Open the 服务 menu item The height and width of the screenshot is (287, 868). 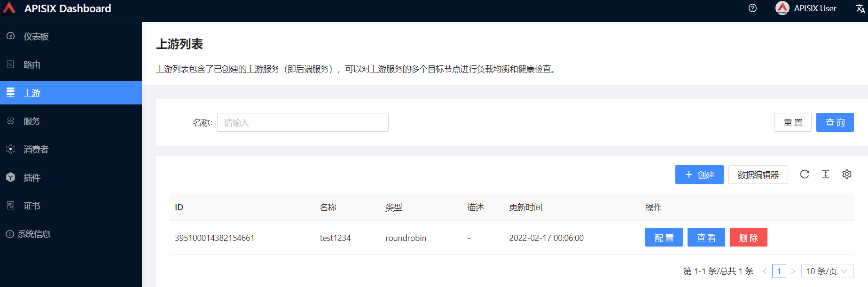point(71,121)
